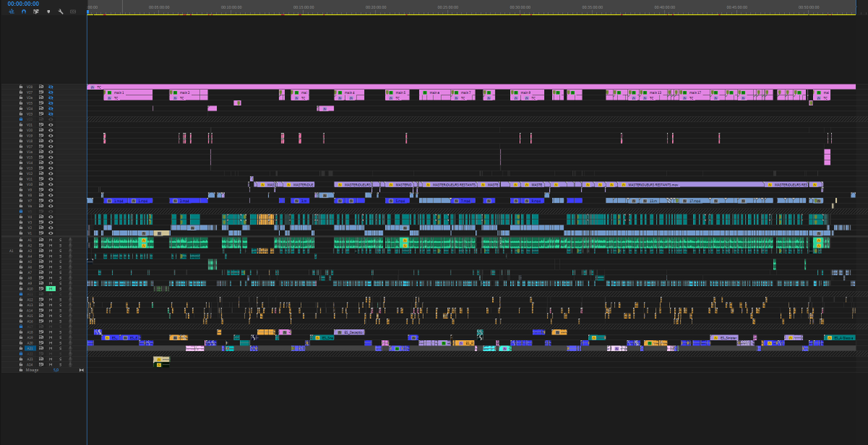Screen dimensions: 868x445
Task: Hide track V1 with its eye icon
Action: coord(51,233)
